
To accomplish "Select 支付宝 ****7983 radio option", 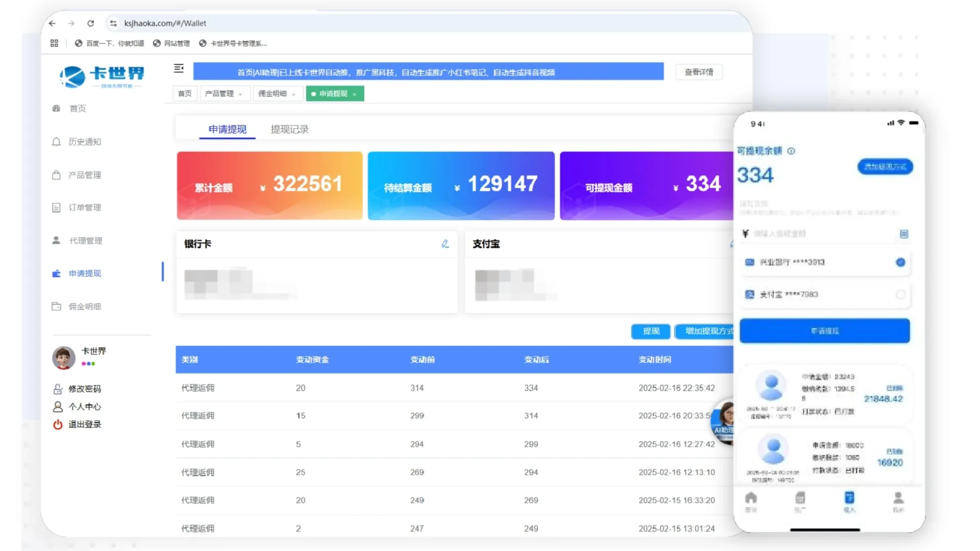I will click(x=900, y=294).
